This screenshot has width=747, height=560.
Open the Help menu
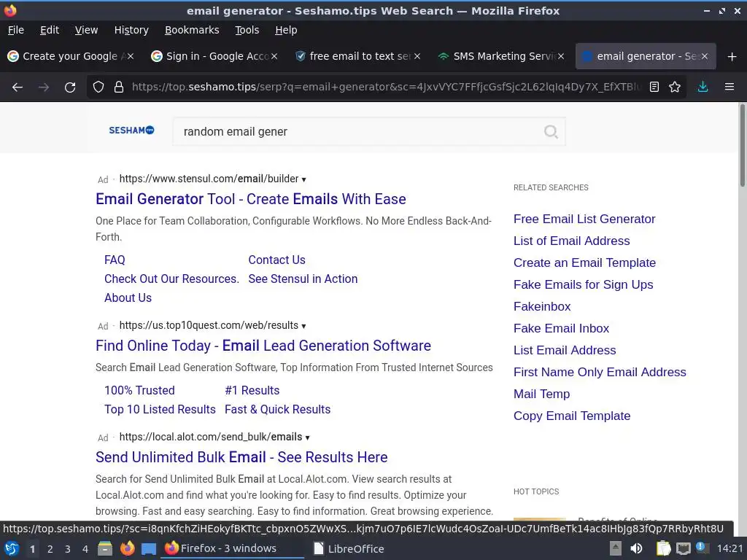286,30
